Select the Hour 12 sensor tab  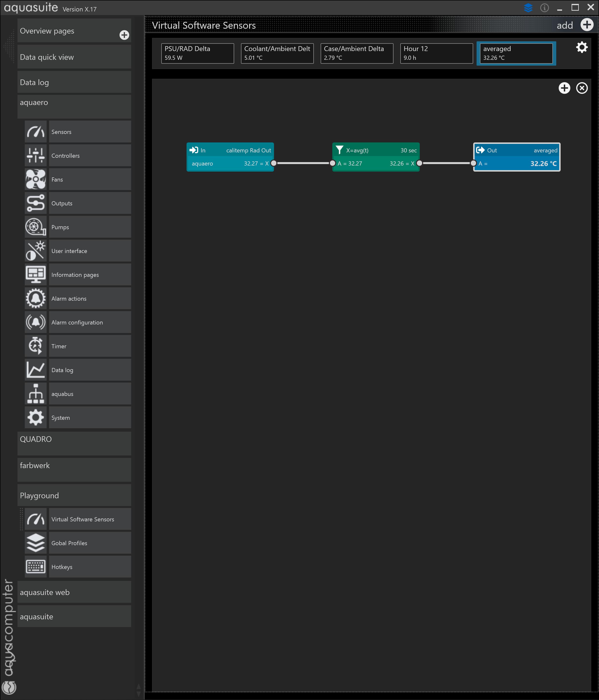436,53
